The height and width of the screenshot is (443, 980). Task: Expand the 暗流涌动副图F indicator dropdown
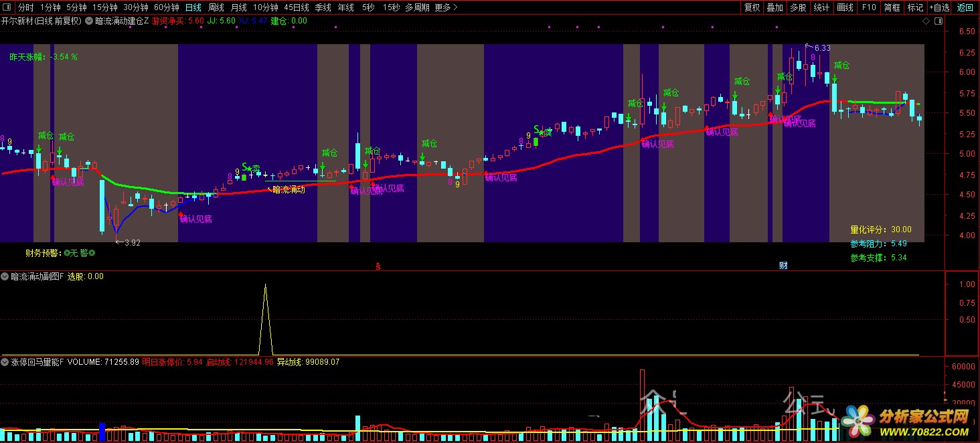coord(5,276)
